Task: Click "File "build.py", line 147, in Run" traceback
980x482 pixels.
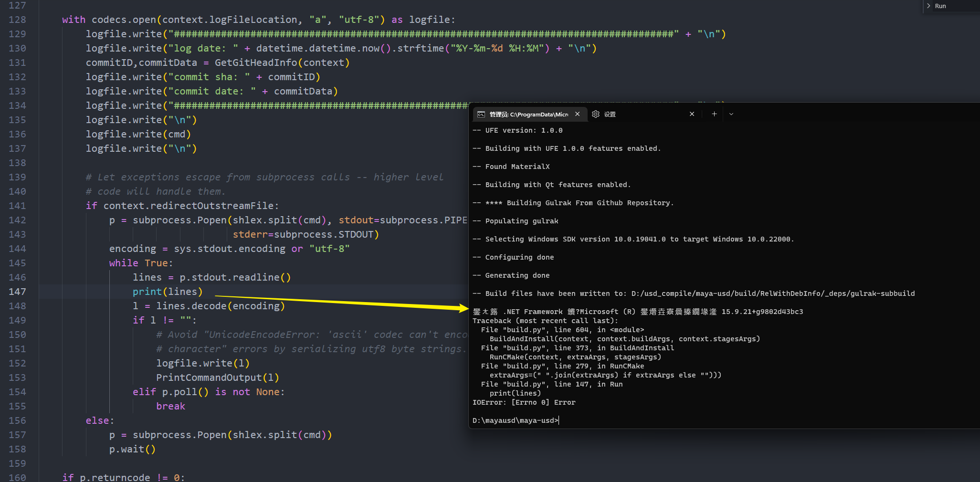Action: pos(552,384)
